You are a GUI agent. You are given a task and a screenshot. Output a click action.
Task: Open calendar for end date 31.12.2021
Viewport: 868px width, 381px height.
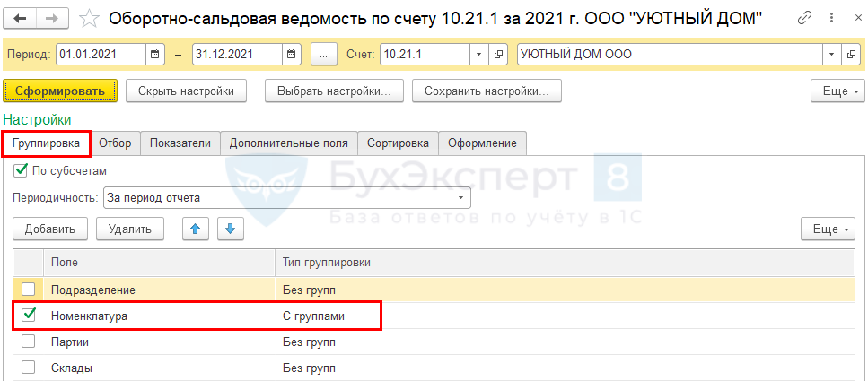293,55
